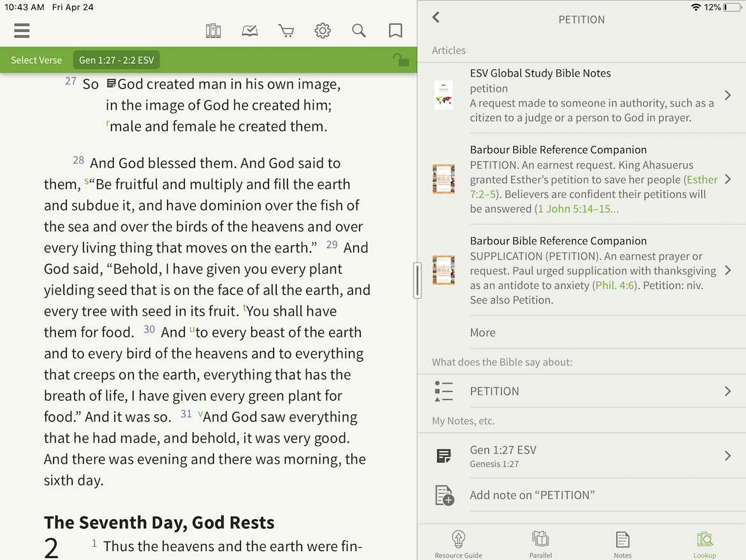Open Gen 1:27 - 2:2 ESV reference selector

click(x=117, y=60)
